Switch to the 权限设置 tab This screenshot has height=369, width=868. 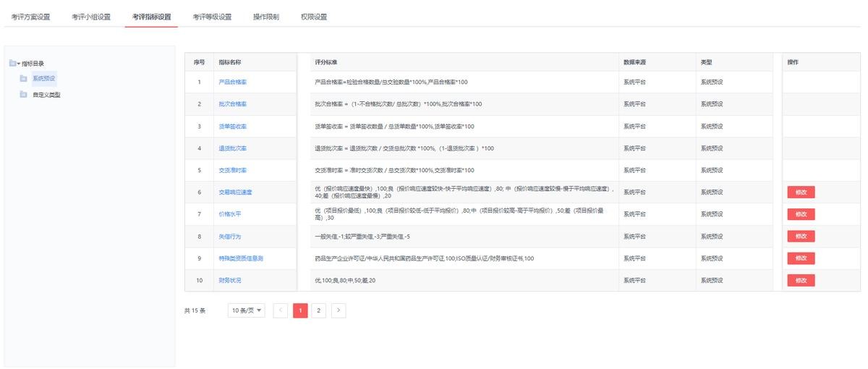(313, 17)
